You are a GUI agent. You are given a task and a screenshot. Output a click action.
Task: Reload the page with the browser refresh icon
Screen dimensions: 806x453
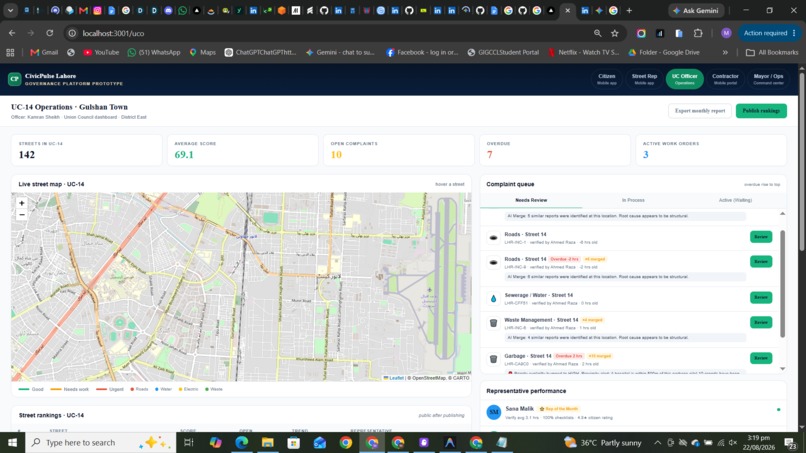[x=49, y=33]
